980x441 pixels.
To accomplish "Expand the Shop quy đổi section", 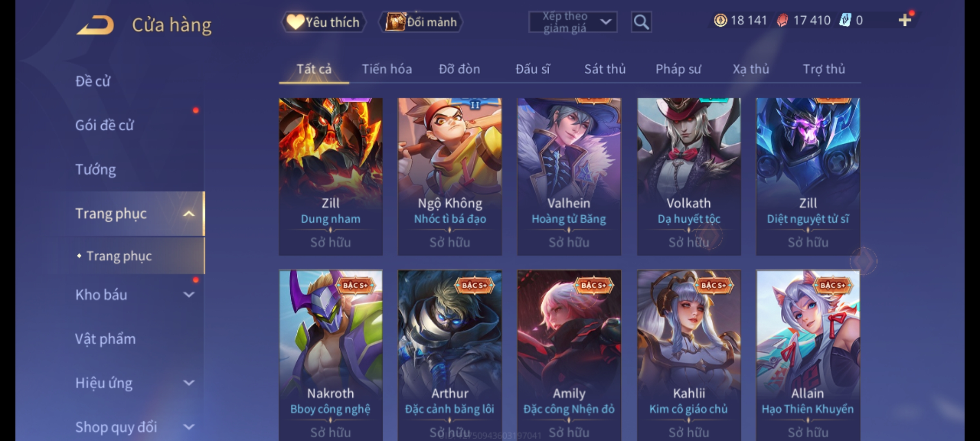I will point(189,427).
